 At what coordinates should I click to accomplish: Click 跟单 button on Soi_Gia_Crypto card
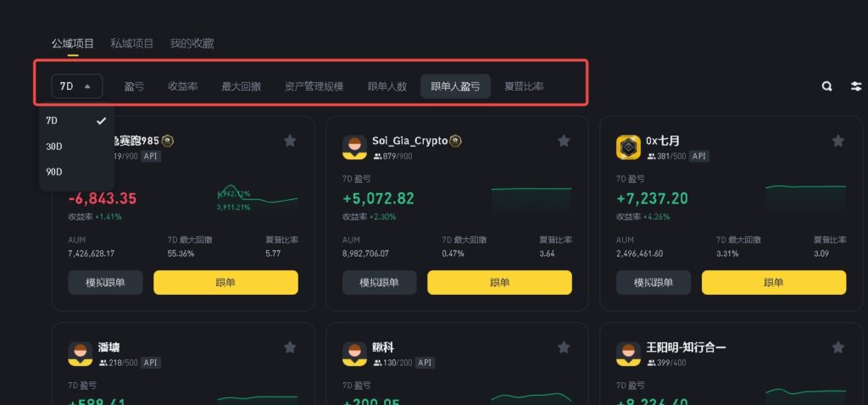pos(499,282)
